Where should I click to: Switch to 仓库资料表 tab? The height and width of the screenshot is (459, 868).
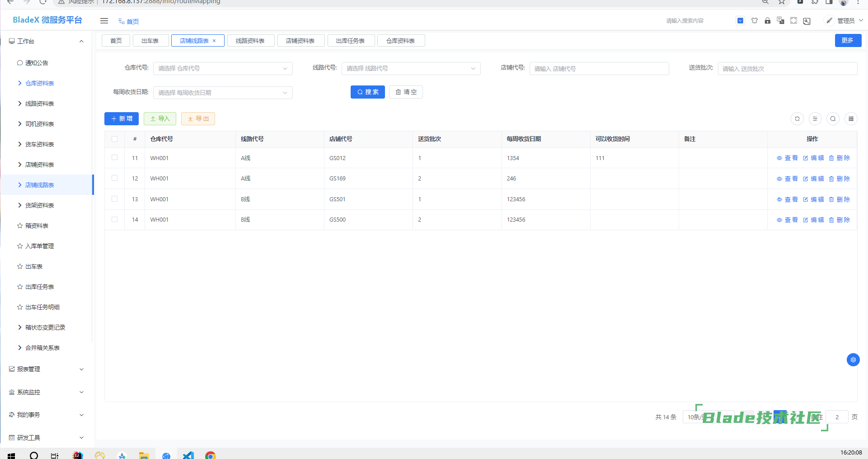(401, 41)
